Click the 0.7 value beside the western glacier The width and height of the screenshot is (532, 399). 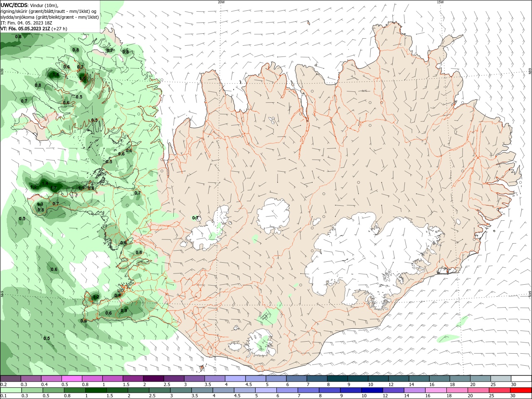click(195, 218)
